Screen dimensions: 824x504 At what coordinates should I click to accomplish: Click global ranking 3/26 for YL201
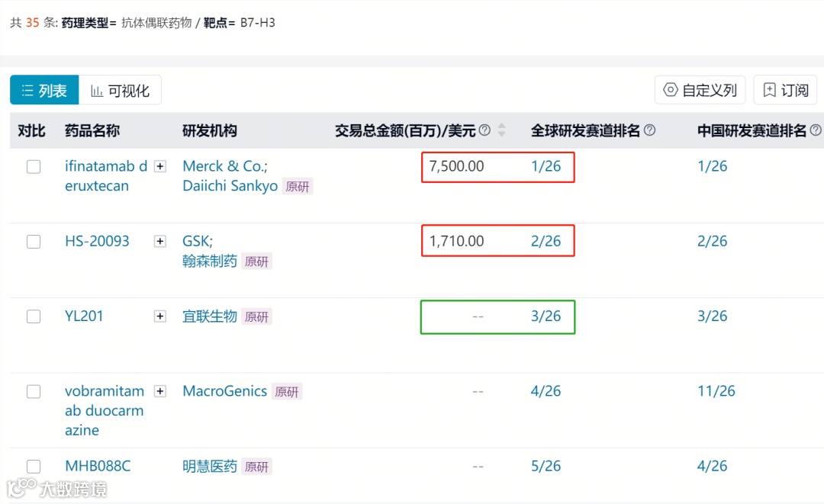(546, 316)
